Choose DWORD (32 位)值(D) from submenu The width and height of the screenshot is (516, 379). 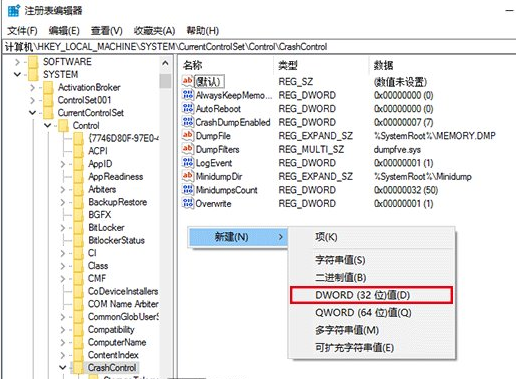(371, 295)
